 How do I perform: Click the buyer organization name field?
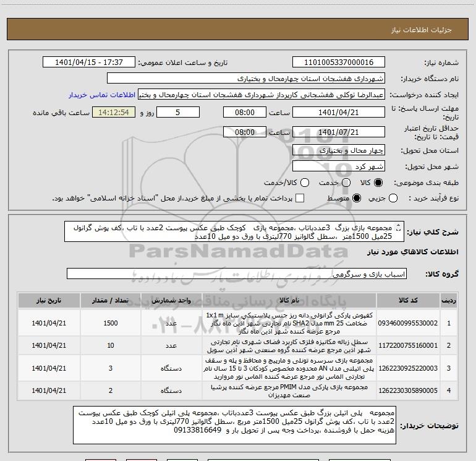point(246,79)
